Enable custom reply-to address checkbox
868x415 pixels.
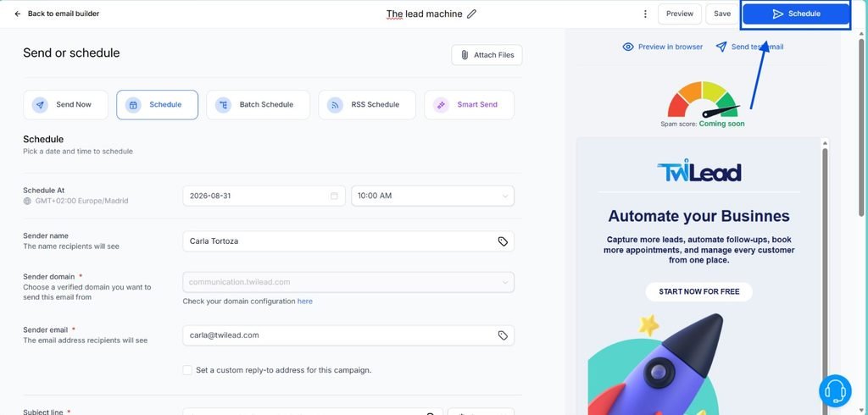pyautogui.click(x=187, y=370)
